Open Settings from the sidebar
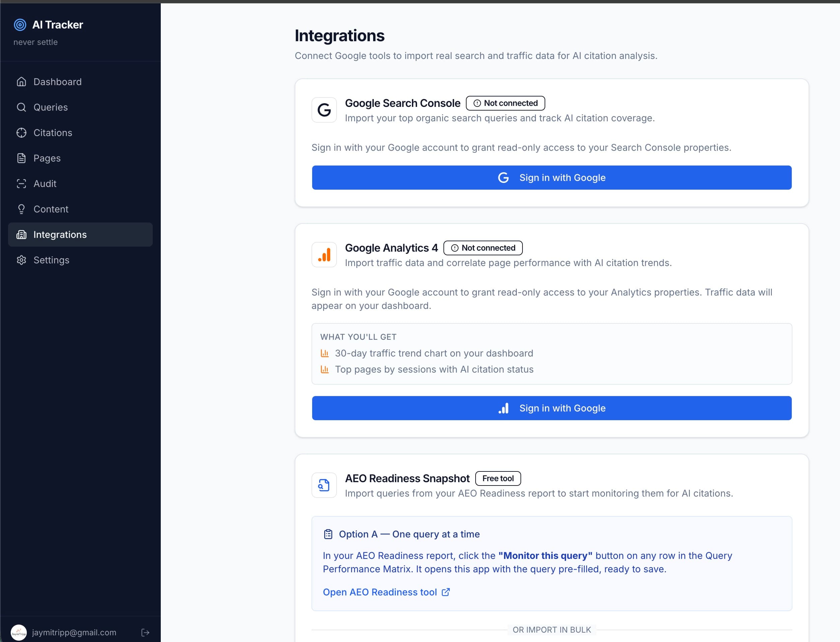The width and height of the screenshot is (840, 642). pos(80,260)
